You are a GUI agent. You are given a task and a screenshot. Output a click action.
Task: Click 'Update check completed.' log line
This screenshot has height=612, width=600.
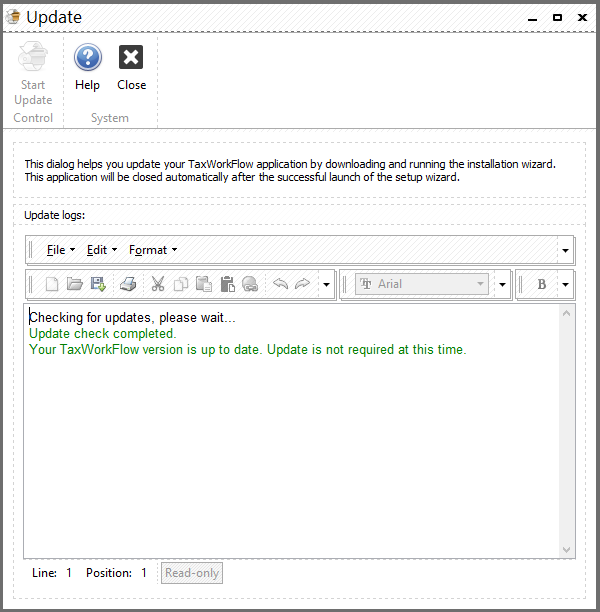tap(103, 334)
